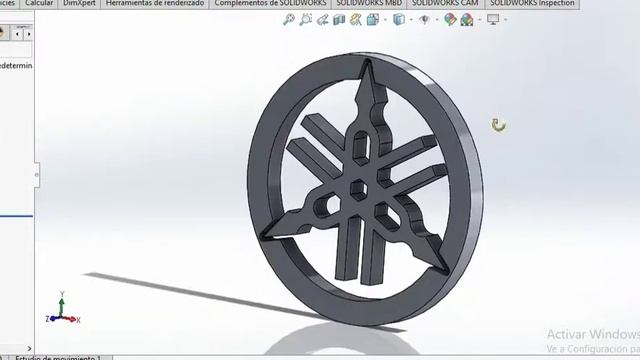This screenshot has height=360, width=640.
Task: Expand the Apply Scene dropdown arrow
Action: [480, 20]
